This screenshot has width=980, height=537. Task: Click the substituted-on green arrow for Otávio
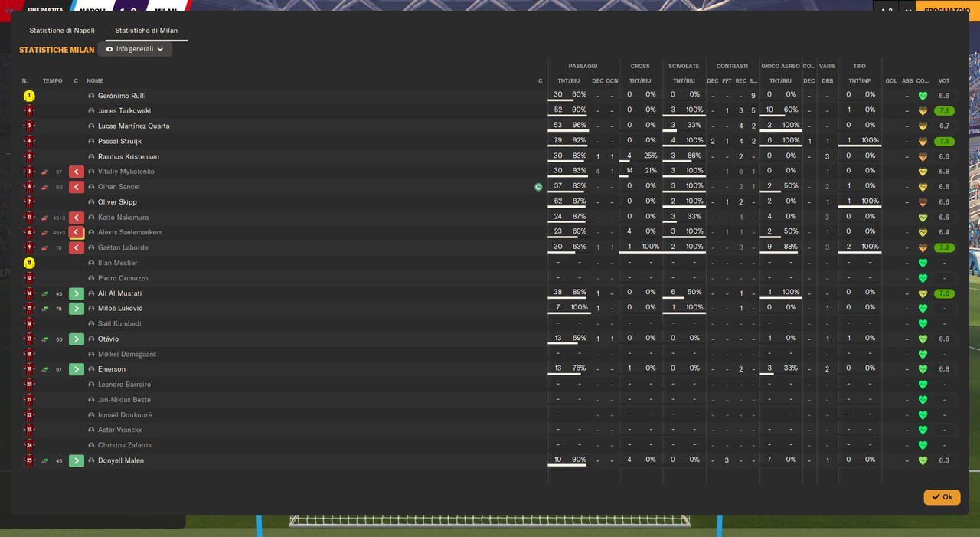click(45, 339)
